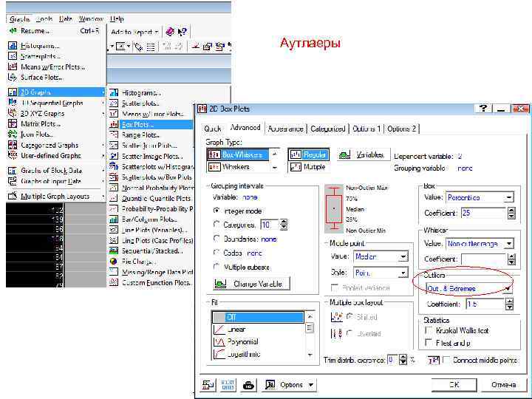
Task: Open Line Plots (Variables) entry
Action: (151, 230)
